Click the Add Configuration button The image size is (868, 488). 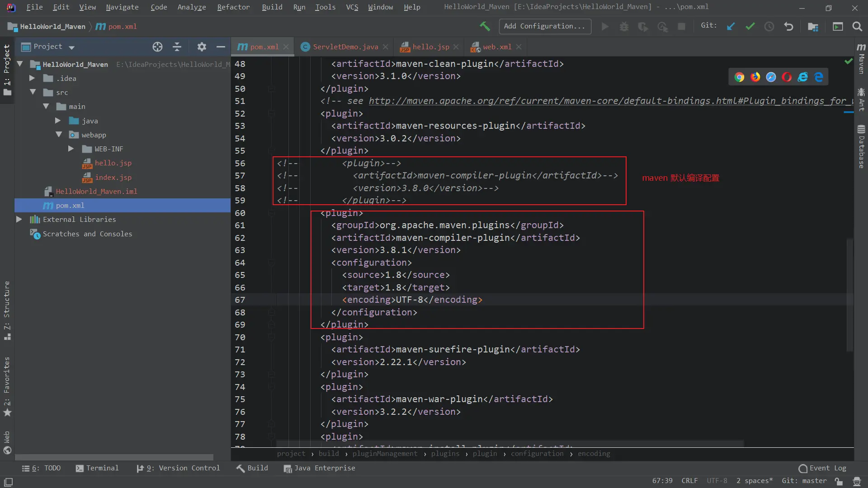coord(544,26)
